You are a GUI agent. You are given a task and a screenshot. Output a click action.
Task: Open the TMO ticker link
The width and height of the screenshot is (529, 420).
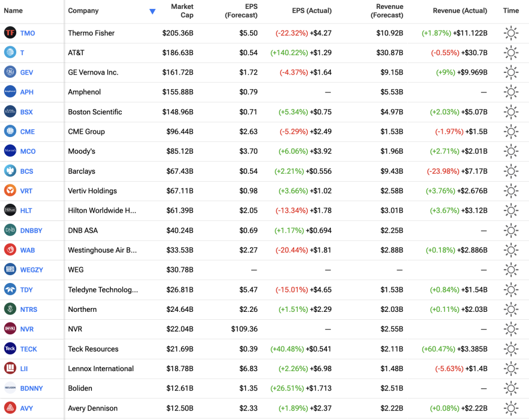(28, 33)
